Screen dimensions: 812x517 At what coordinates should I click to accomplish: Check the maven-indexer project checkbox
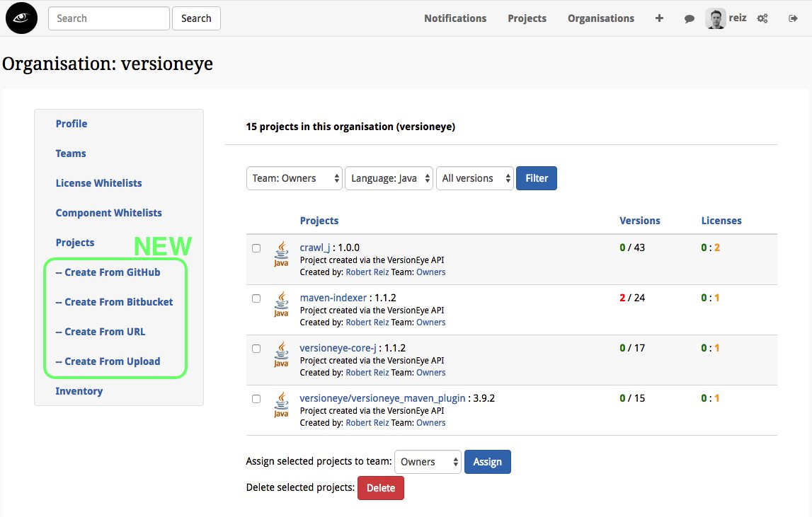256,298
